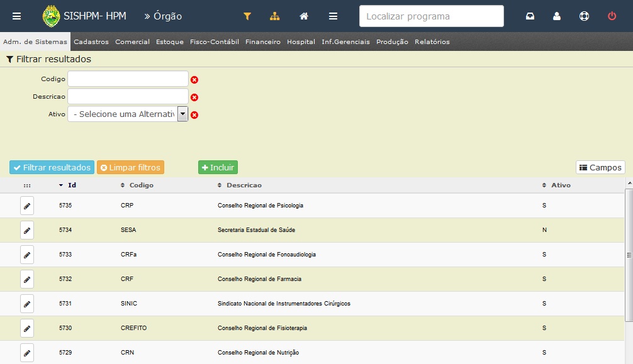Click the red power logout icon
This screenshot has height=364, width=633.
(612, 16)
